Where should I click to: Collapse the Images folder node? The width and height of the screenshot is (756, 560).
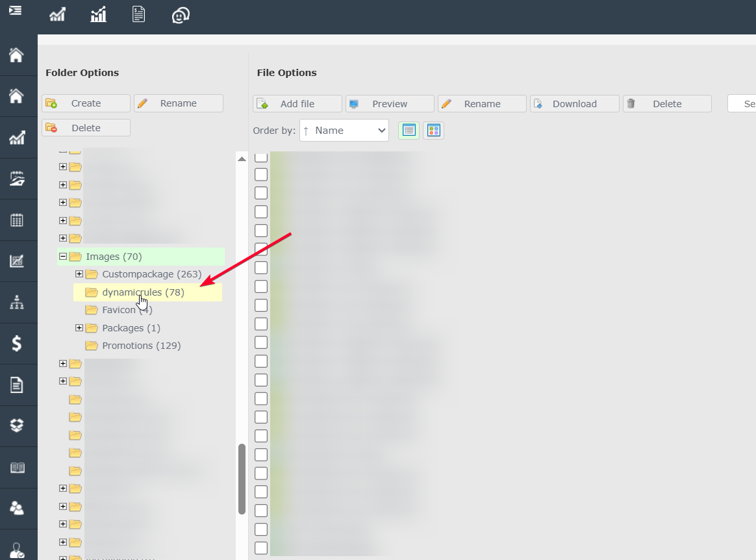click(x=63, y=257)
